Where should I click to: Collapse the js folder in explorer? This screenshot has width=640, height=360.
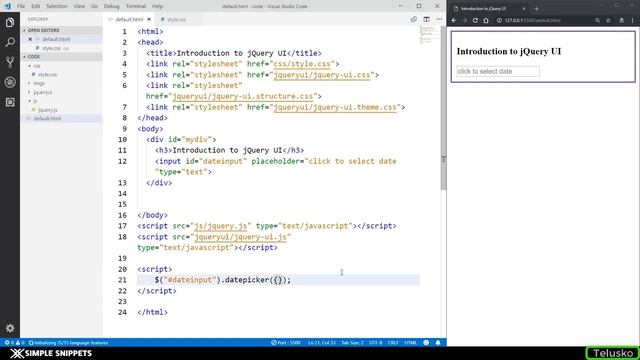tap(35, 101)
